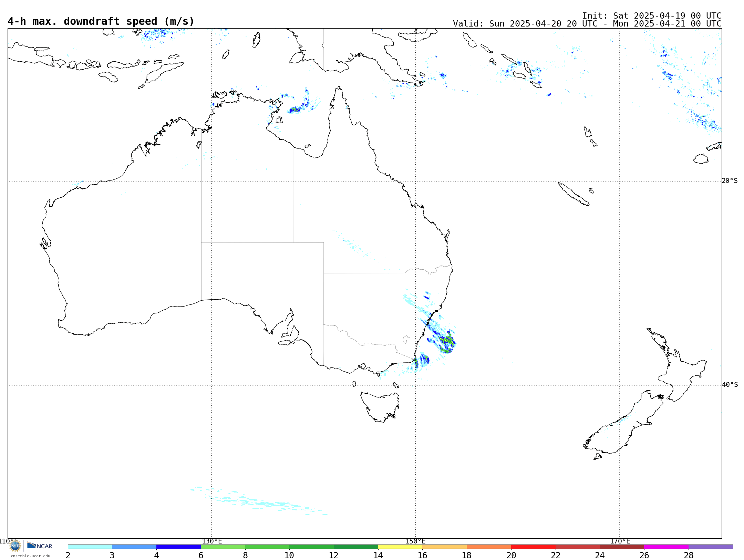Click the NCAR logo
The height and width of the screenshot is (560, 744).
[x=40, y=546]
